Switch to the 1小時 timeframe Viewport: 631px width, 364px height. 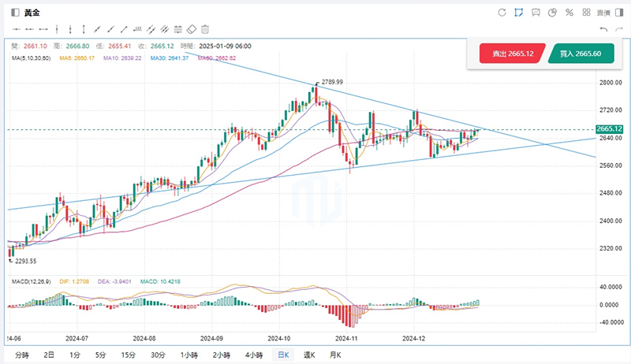point(189,355)
